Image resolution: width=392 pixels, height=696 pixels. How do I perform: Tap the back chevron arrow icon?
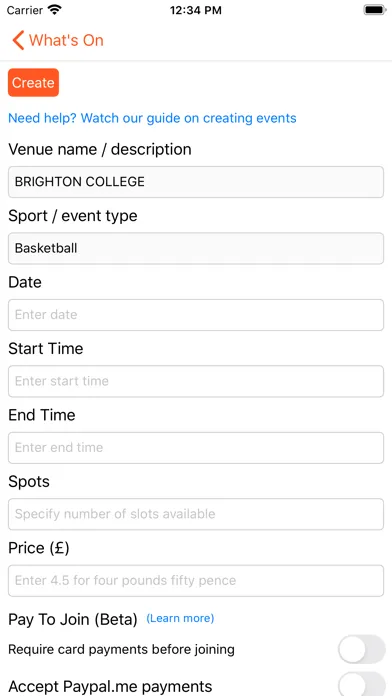pyautogui.click(x=18, y=40)
